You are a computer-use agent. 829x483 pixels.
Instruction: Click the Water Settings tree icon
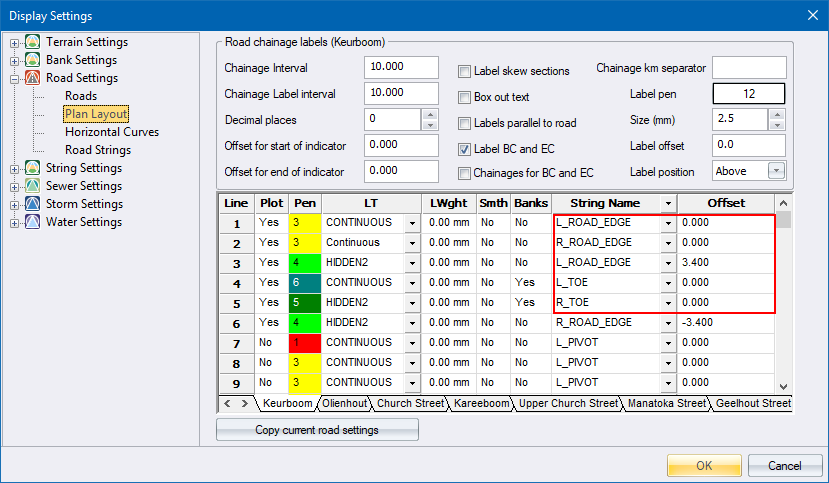click(x=33, y=222)
